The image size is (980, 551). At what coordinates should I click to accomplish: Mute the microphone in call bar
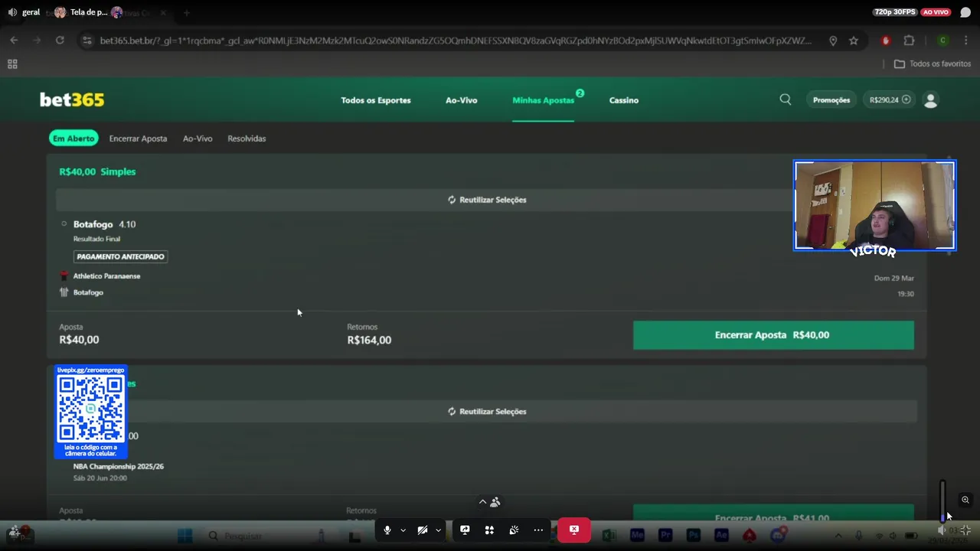pos(387,530)
